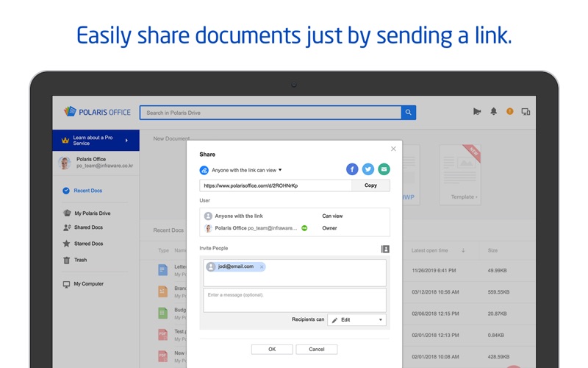This screenshot has width=588, height=368.
Task: Click the Size column header
Action: [x=492, y=250]
